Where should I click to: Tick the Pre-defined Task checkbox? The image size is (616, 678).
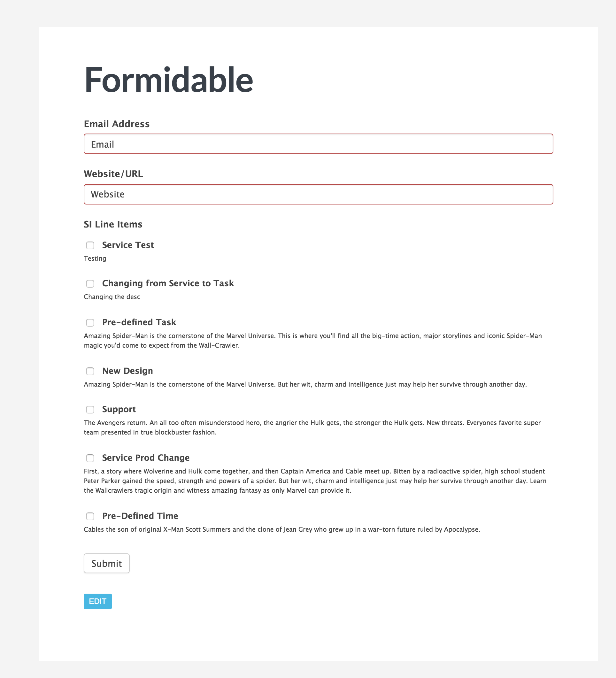tap(90, 322)
